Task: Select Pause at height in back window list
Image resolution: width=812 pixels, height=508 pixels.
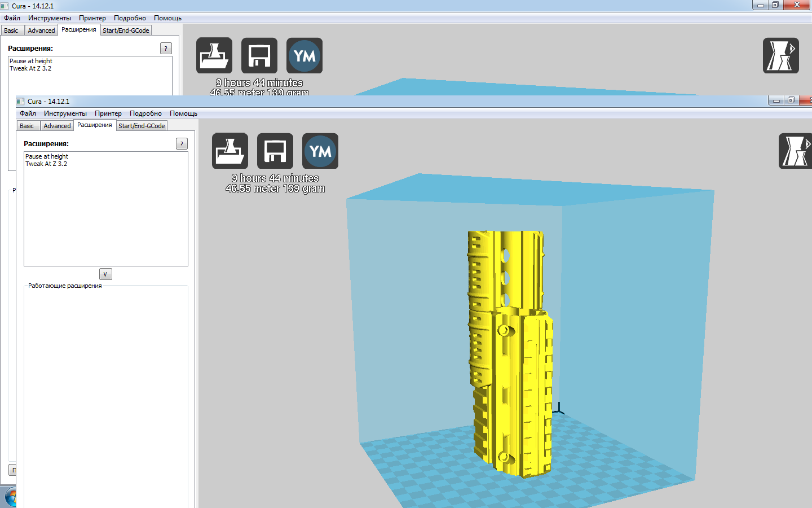Action: [x=31, y=61]
